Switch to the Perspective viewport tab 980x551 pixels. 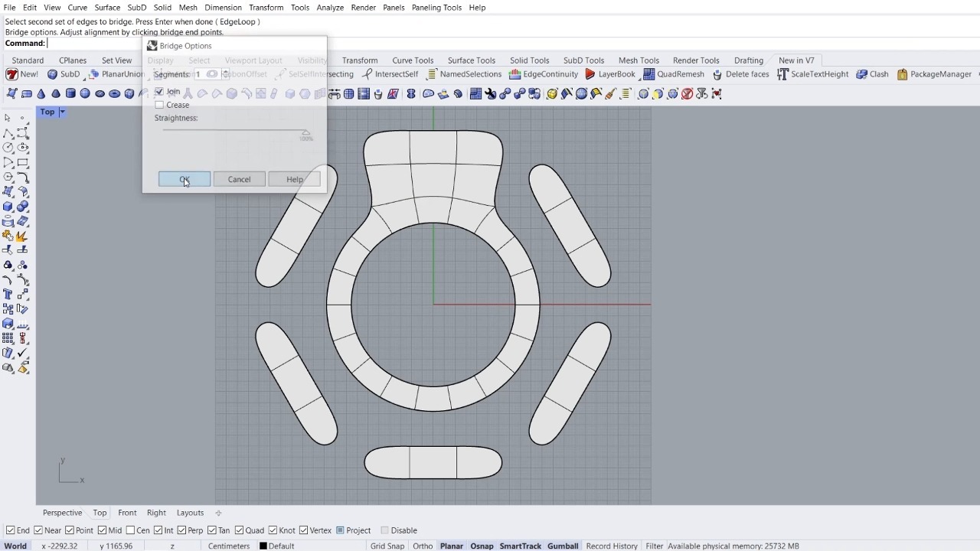pos(62,513)
